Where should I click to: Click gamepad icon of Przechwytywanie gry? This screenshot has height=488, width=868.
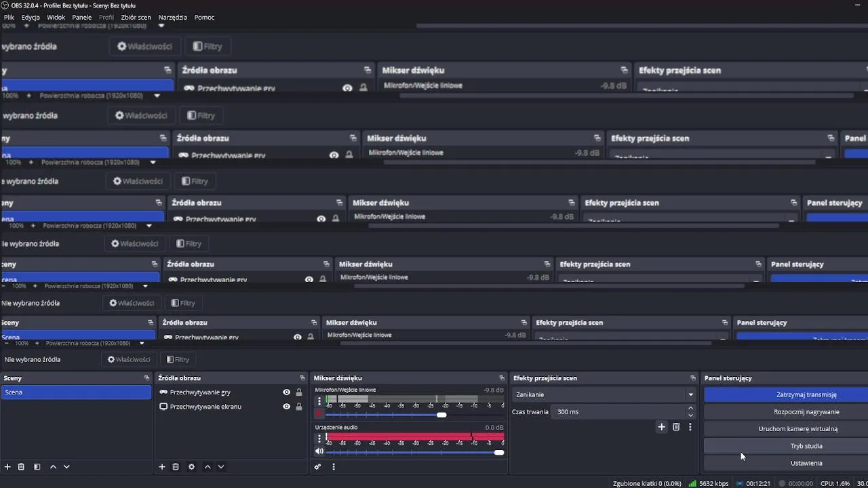click(163, 392)
